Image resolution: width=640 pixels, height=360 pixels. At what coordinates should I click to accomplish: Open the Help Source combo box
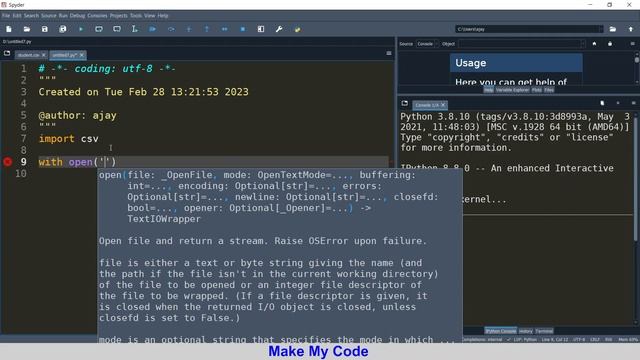click(427, 44)
